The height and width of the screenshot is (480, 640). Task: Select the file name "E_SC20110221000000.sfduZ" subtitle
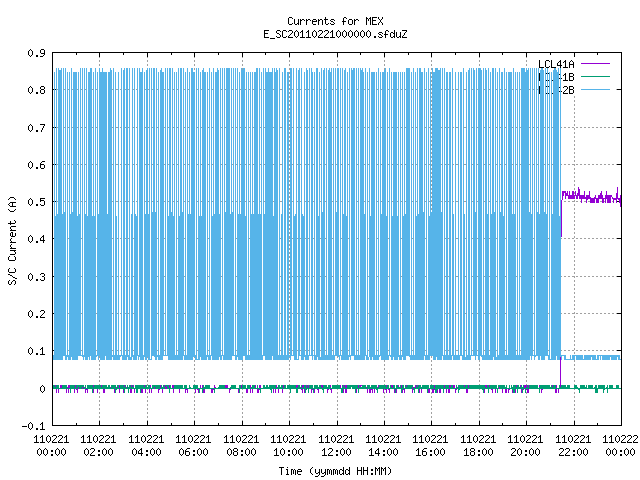coord(335,34)
